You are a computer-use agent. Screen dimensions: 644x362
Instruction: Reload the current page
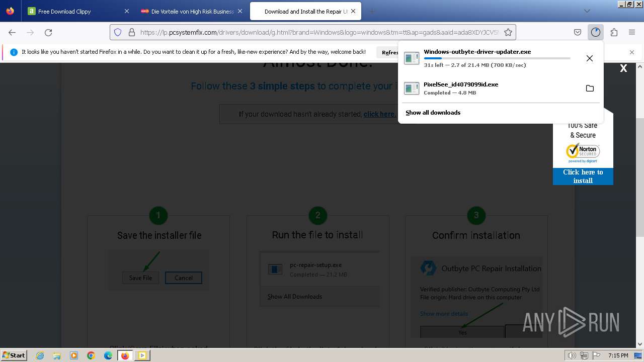(x=48, y=32)
